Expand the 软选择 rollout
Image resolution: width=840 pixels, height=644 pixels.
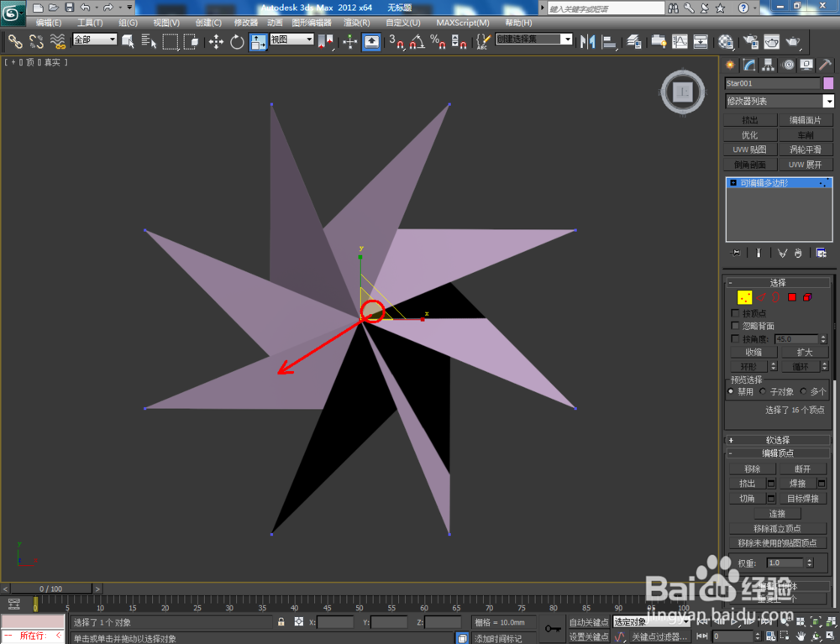pyautogui.click(x=778, y=440)
